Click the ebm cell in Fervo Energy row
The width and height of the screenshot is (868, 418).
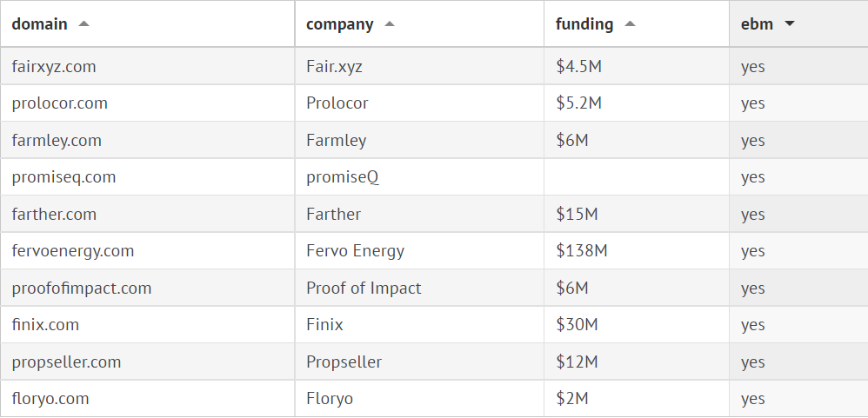click(753, 251)
